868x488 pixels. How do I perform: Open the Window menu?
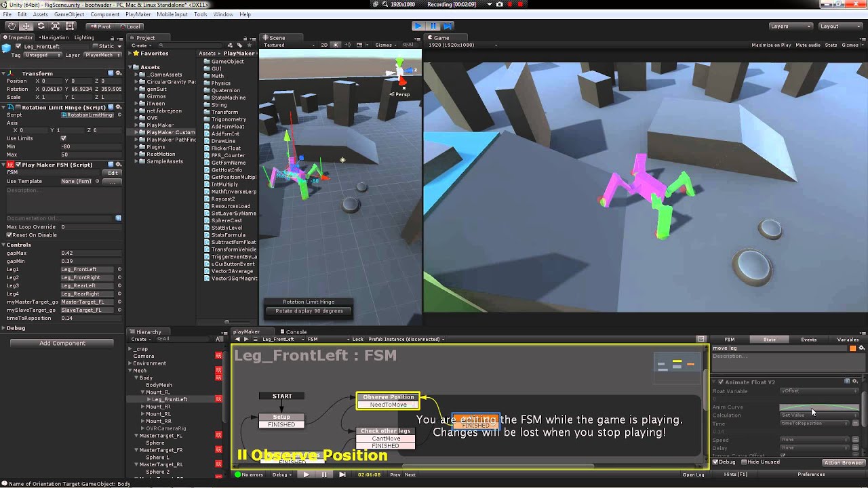(x=223, y=14)
